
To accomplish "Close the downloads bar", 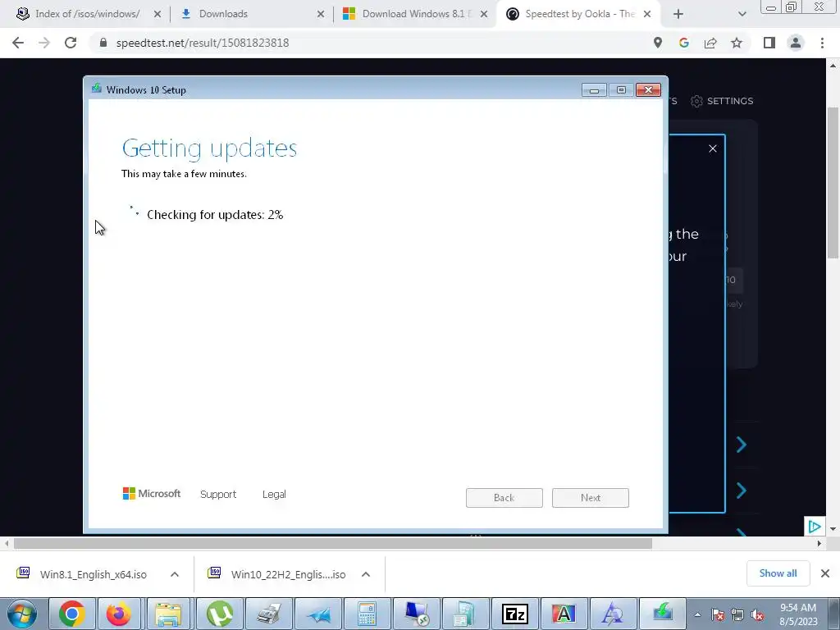I will point(825,573).
